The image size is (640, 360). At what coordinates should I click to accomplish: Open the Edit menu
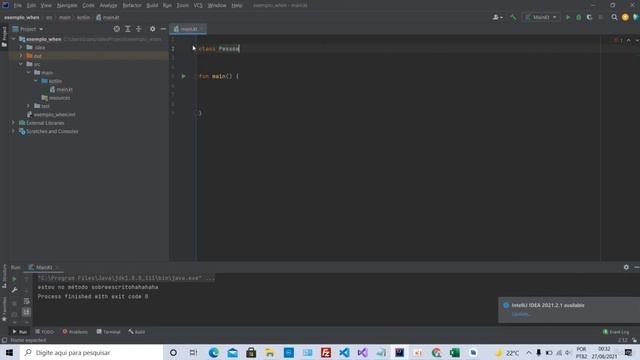(x=31, y=5)
